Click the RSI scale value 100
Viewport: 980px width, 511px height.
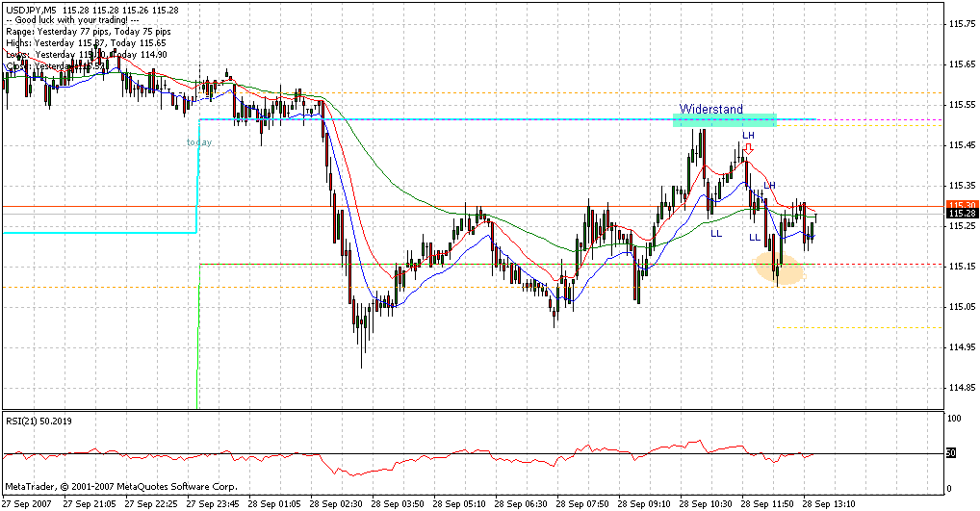point(954,419)
